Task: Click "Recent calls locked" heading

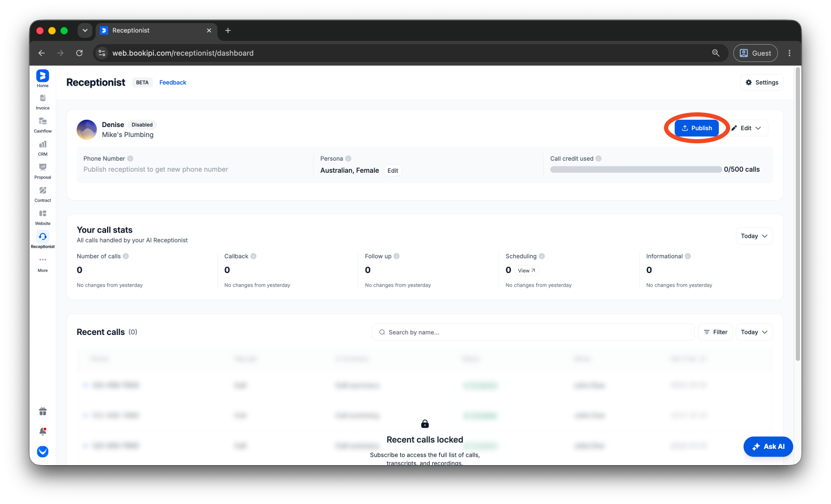Action: pyautogui.click(x=425, y=440)
